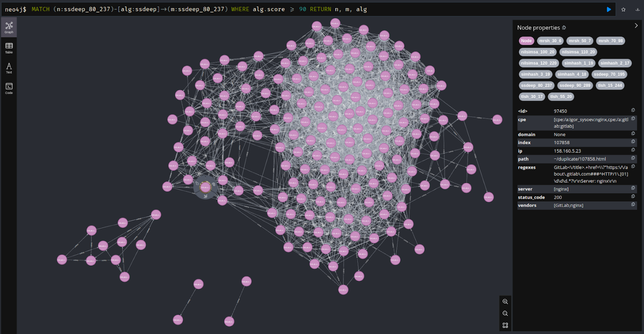This screenshot has width=644, height=334.
Task: Click the tlsh_15_244 label pill
Action: pyautogui.click(x=610, y=85)
